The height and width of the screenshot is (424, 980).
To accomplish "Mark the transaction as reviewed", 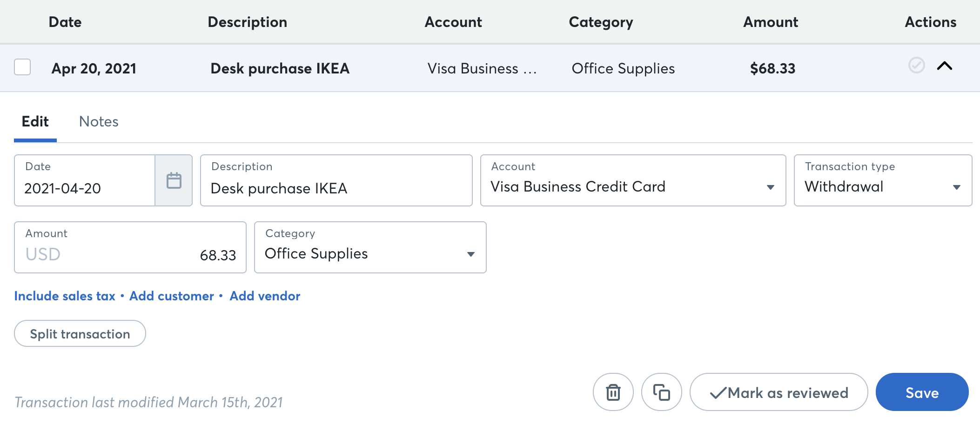I will pos(778,392).
